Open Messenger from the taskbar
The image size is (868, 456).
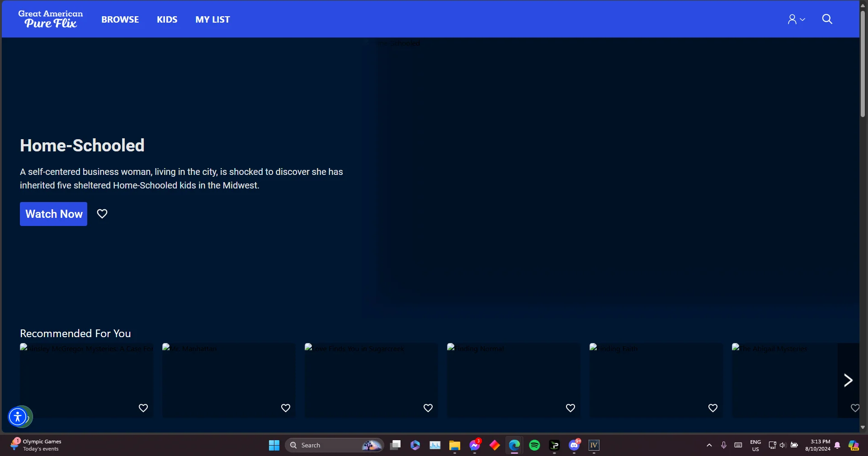474,445
